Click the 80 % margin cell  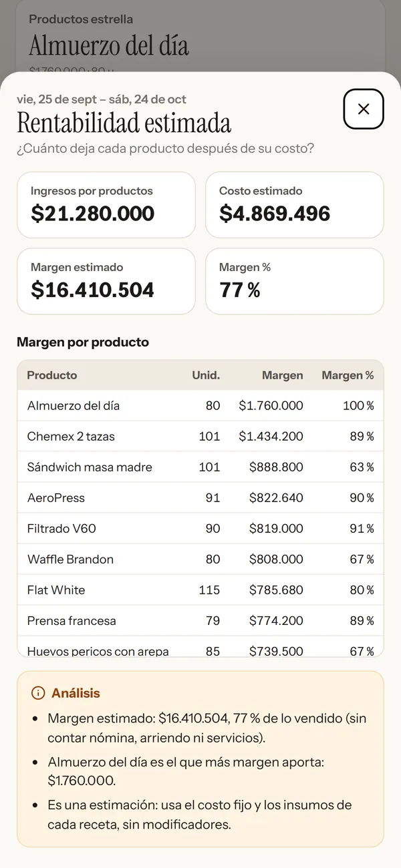[x=362, y=590]
